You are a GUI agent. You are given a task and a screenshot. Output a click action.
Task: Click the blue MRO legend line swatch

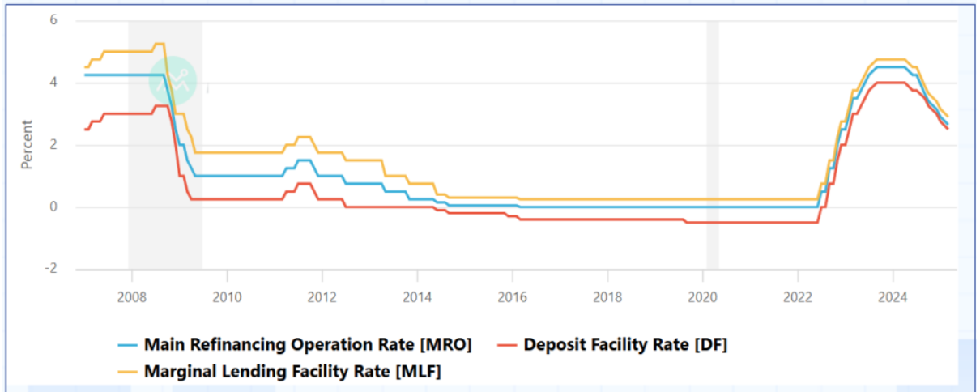[127, 346]
